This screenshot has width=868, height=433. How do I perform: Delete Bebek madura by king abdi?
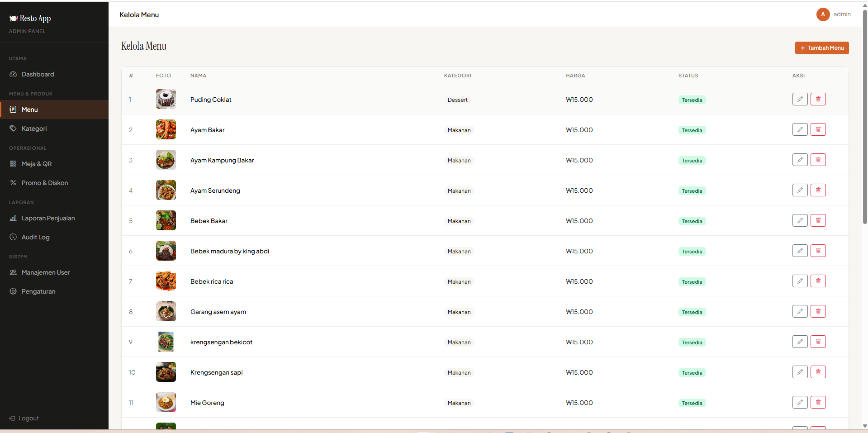pos(818,251)
